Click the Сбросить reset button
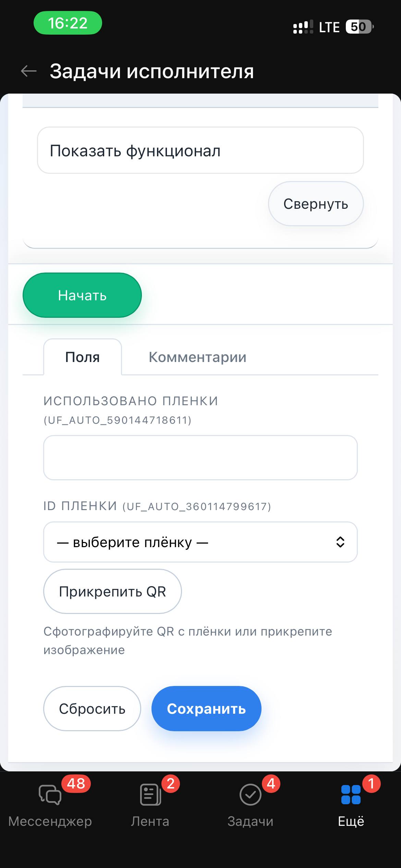This screenshot has width=401, height=868. pos(92,709)
